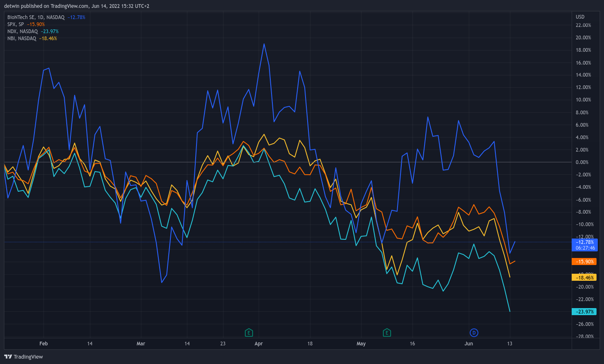
Task: Select the NBI, NASDAQ legend entry
Action: pyautogui.click(x=22, y=39)
